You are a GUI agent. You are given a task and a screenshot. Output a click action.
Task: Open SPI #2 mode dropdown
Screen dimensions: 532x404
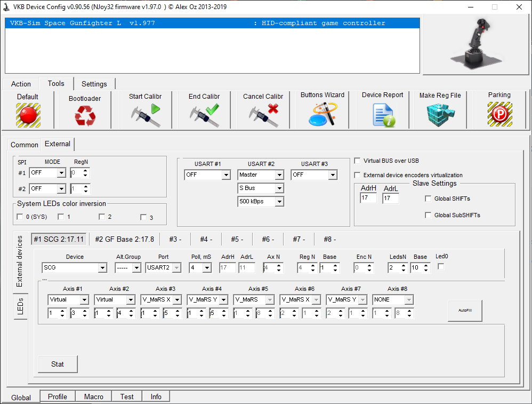click(61, 188)
